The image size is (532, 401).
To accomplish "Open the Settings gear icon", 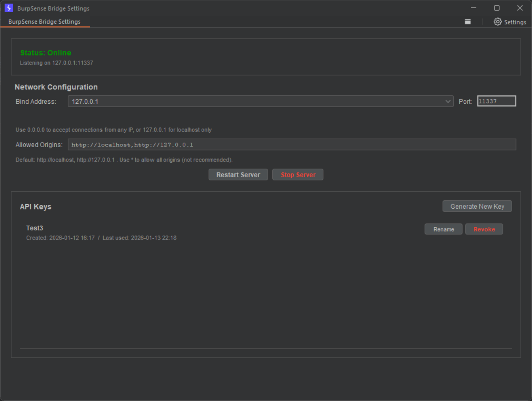I will point(498,22).
